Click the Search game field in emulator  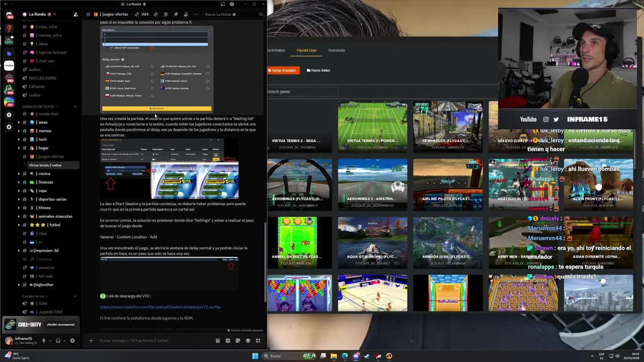click(303, 92)
